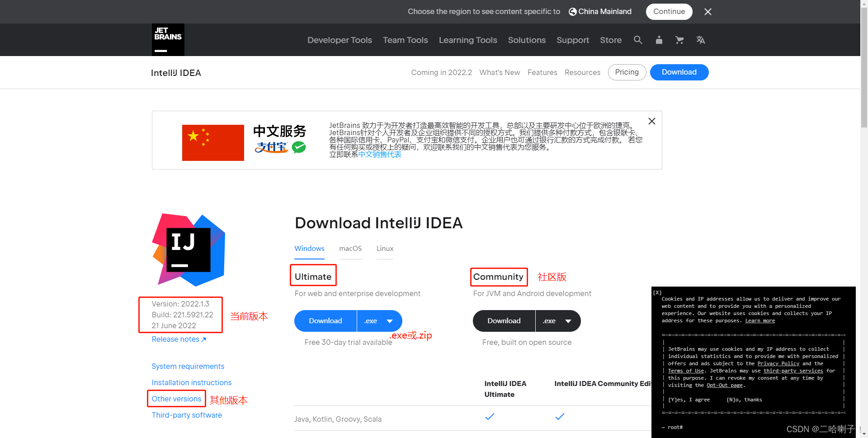Screen dimensions: 868x438
Task: Expand Community .exe format dropdown
Action: click(x=558, y=321)
